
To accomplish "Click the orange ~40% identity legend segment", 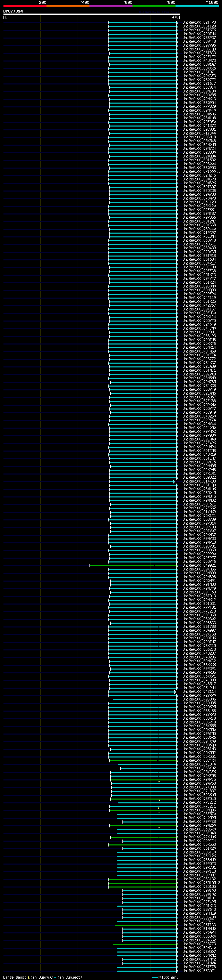I will click(68, 6).
